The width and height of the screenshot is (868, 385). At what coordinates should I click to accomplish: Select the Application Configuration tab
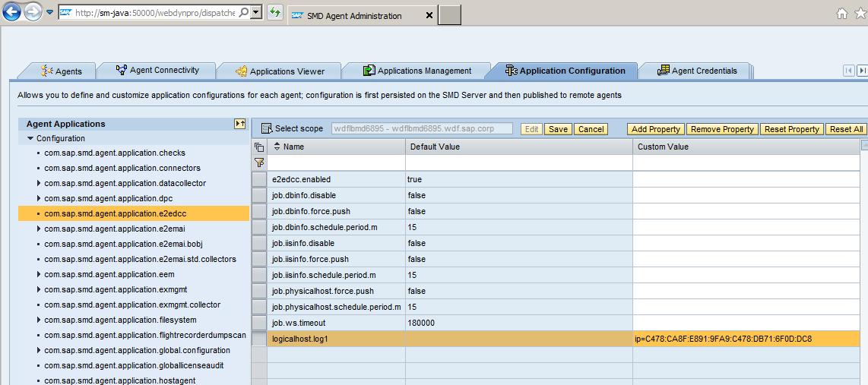565,71
